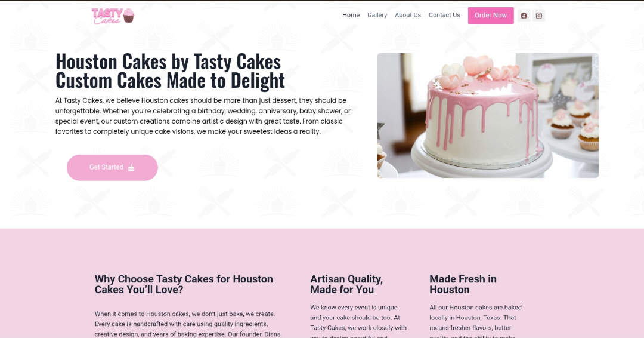Select the 'Made Fresh in Houston' heading
Screen dimensions: 644x338
tap(463, 284)
